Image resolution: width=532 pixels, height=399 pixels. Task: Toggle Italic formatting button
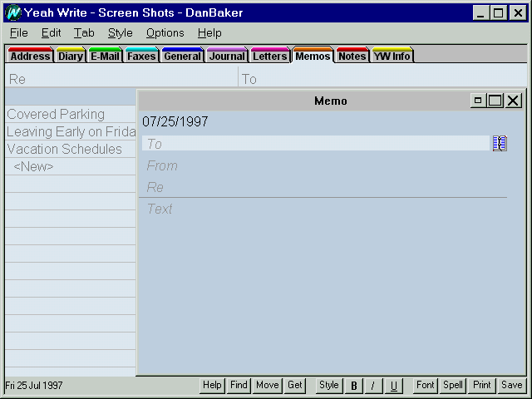click(x=373, y=386)
